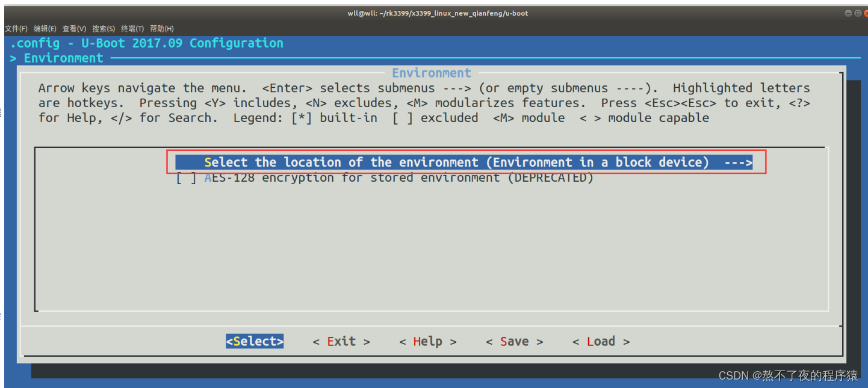Image resolution: width=868 pixels, height=388 pixels.
Task: Click the Environment dialog title
Action: pos(432,73)
